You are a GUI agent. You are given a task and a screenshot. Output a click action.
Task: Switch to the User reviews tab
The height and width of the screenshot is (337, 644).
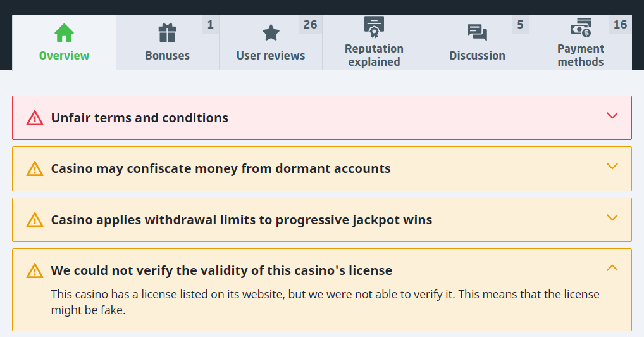click(x=271, y=55)
